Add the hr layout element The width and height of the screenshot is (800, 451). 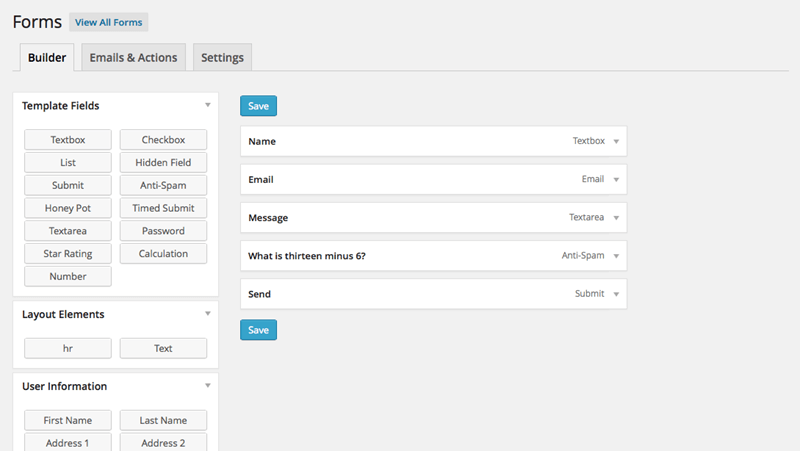pyautogui.click(x=68, y=349)
